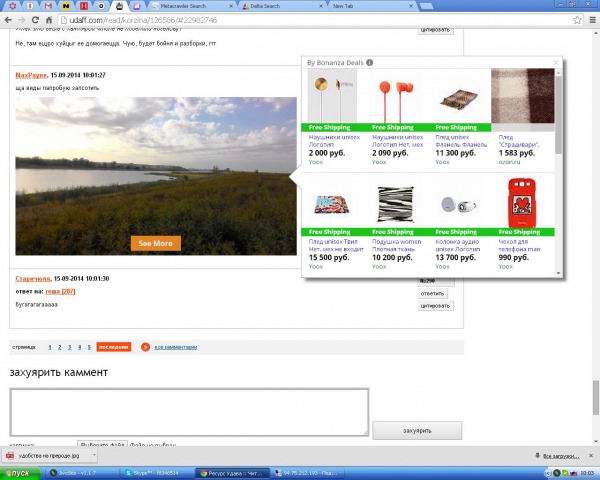Click the цитировать button on the top comment
This screenshot has width=600, height=480.
pyautogui.click(x=435, y=30)
